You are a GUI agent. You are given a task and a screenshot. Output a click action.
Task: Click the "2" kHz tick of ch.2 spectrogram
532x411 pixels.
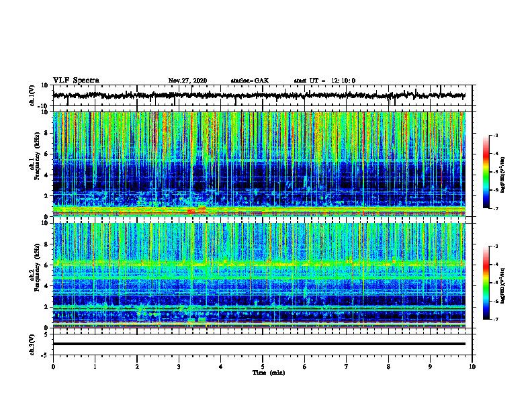coord(46,307)
